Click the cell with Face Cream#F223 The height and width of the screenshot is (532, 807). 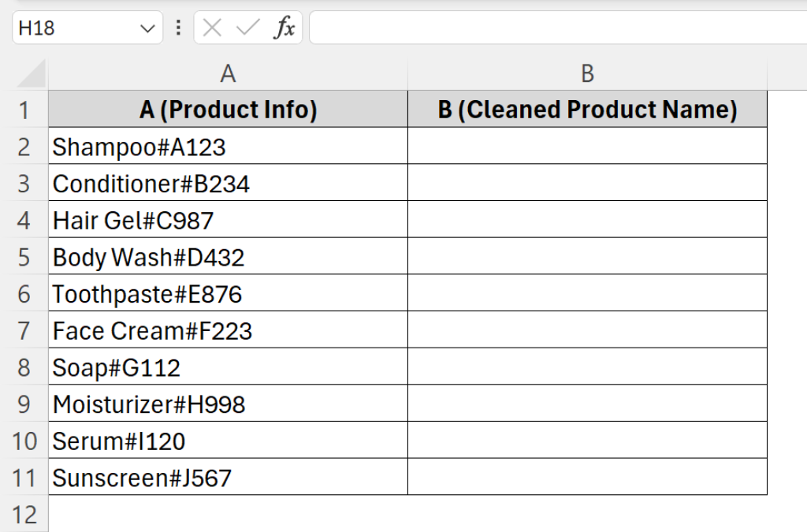[x=229, y=330]
